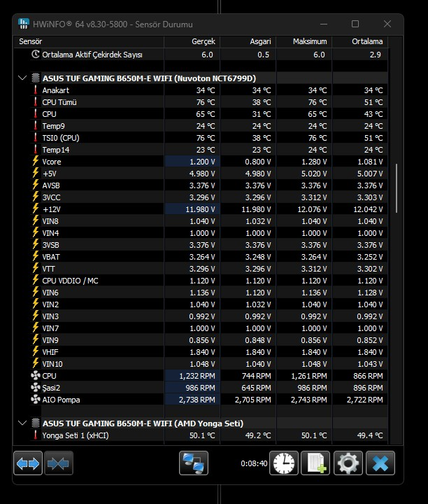Click the fan icon beside AIO Pompa
Image resolution: width=428 pixels, height=504 pixels.
[36, 400]
